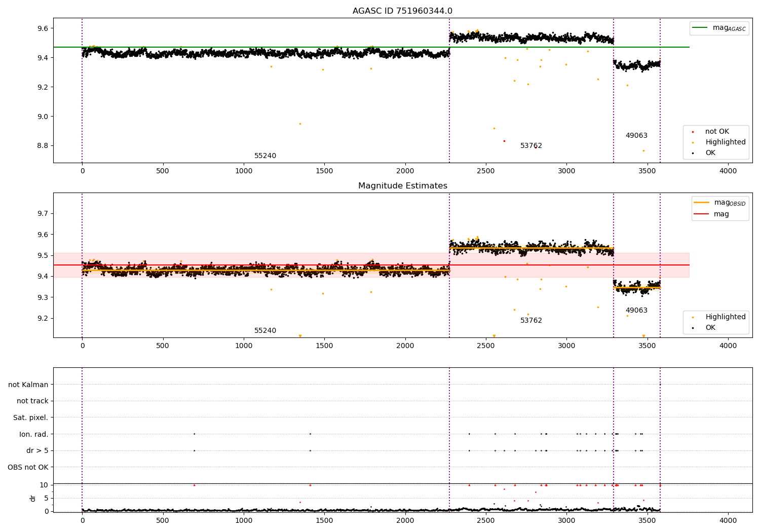Click the 2000 x-axis tick in top plot
This screenshot has width=760, height=532.
[405, 171]
